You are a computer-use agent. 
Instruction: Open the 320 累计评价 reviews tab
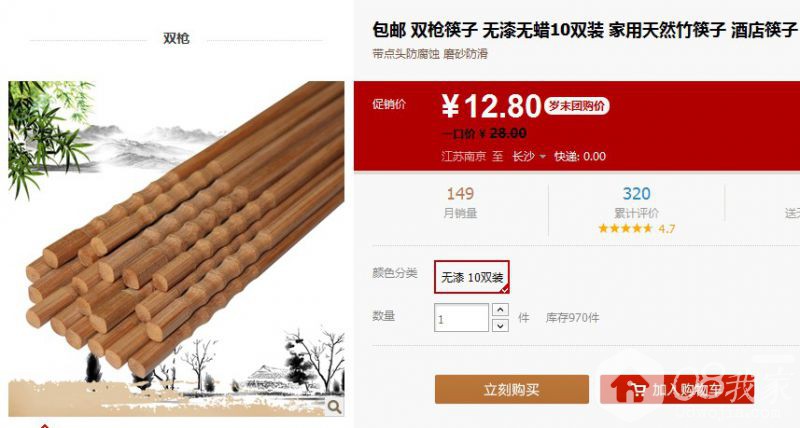(x=636, y=203)
